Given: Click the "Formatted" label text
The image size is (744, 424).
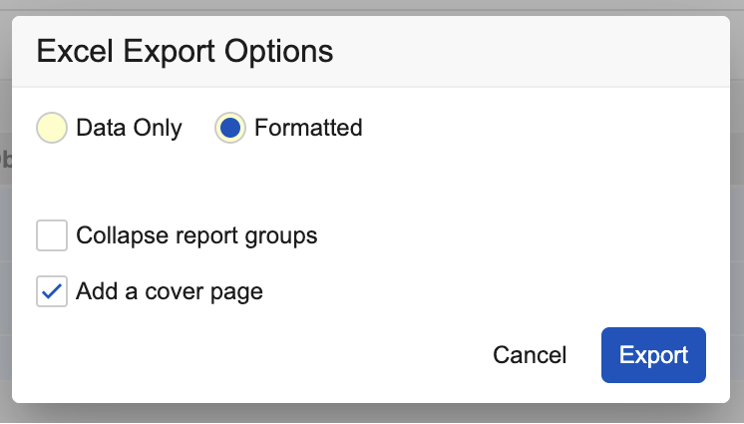Looking at the screenshot, I should coord(308,128).
